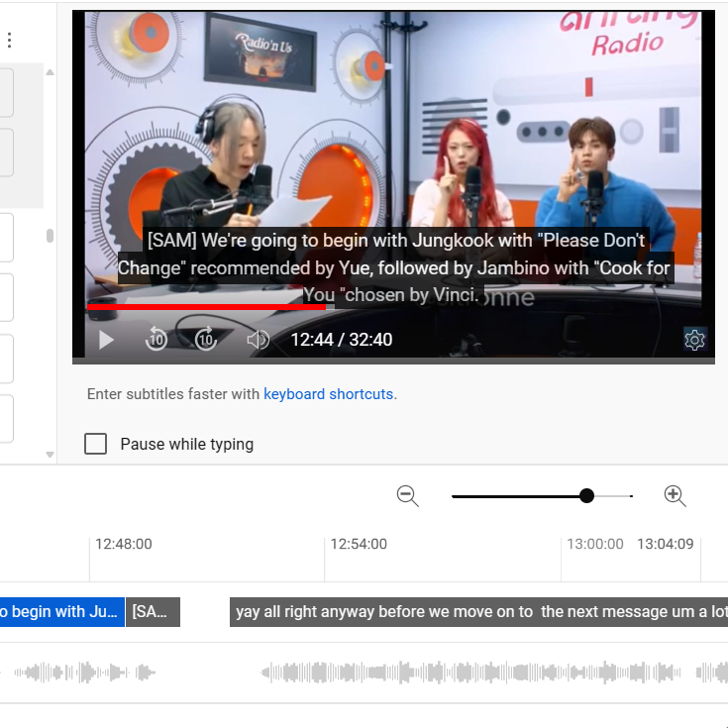728x728 pixels.
Task: Click the timeline zoom slider handle
Action: (586, 496)
